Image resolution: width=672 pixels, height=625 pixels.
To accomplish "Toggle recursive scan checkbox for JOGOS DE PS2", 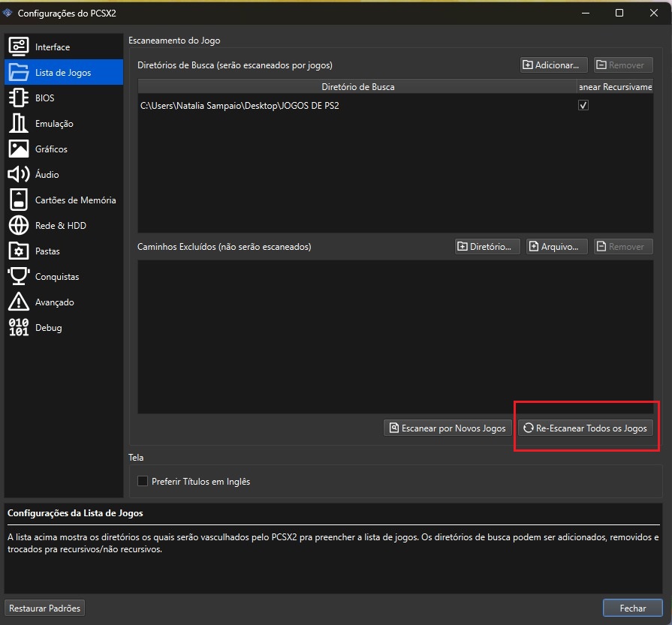I will (583, 106).
